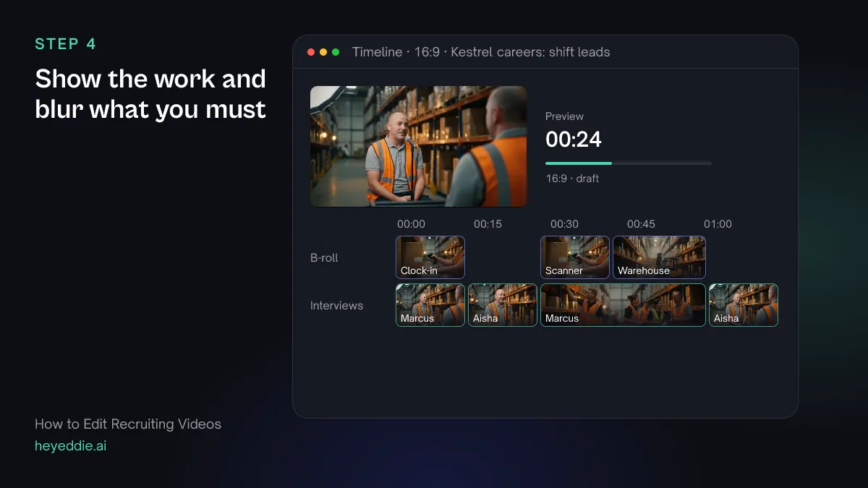Click the 00:00 timeline marker

point(411,224)
